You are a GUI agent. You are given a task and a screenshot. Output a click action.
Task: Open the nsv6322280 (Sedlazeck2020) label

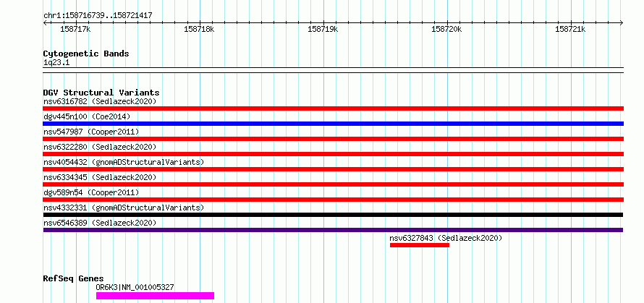tap(100, 147)
